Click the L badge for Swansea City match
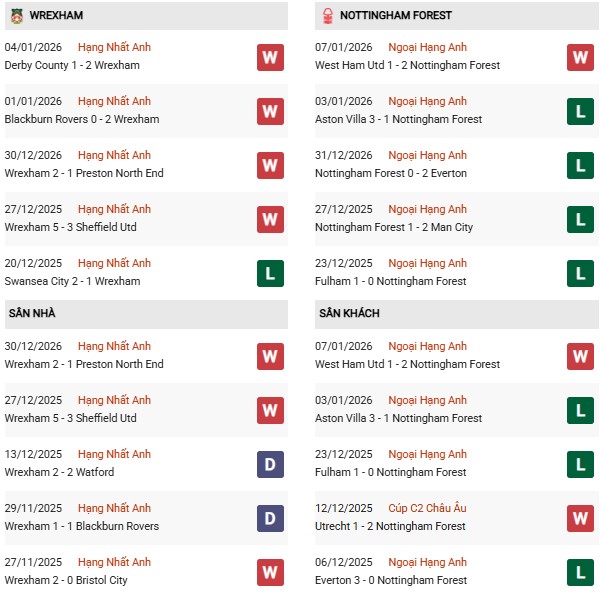The height and width of the screenshot is (594, 600). 270,273
